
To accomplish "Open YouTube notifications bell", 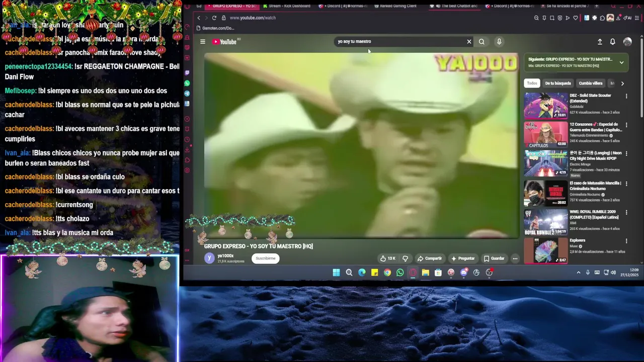I will (612, 42).
